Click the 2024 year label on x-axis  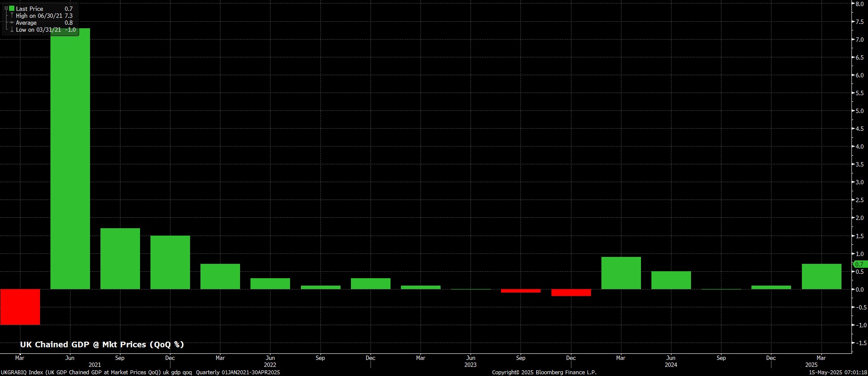[x=671, y=365]
